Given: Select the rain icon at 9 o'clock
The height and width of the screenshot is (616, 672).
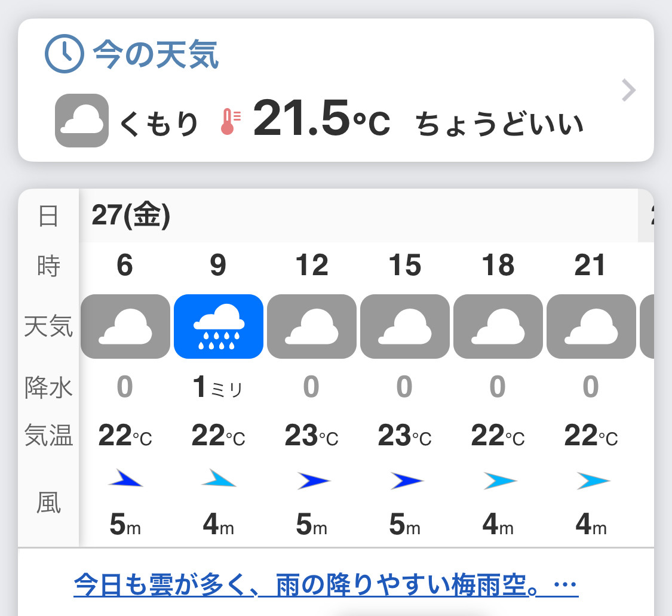Looking at the screenshot, I should 219,327.
